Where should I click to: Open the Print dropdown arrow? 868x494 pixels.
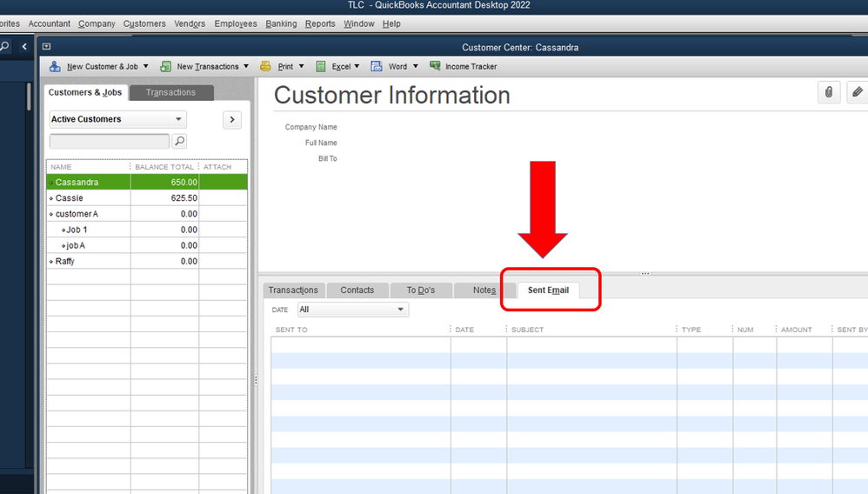click(301, 66)
